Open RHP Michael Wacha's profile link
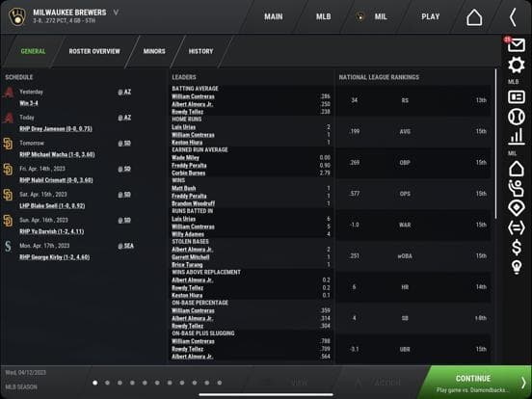This screenshot has width=532, height=399. 57,154
